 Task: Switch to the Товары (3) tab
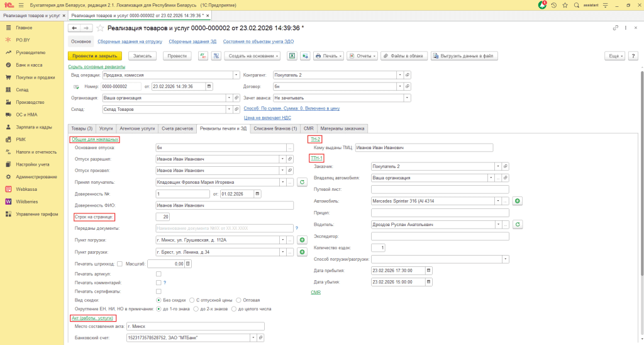click(82, 128)
